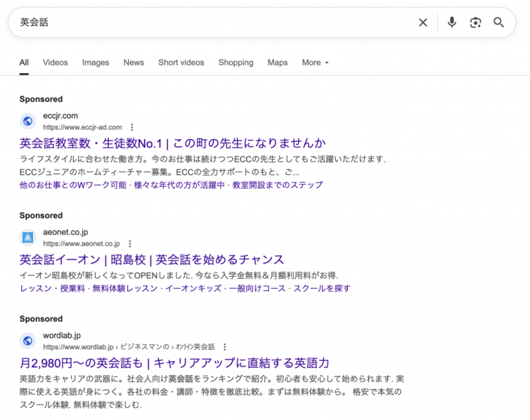Open the レッスン・授業料 sitelink

coord(52,289)
